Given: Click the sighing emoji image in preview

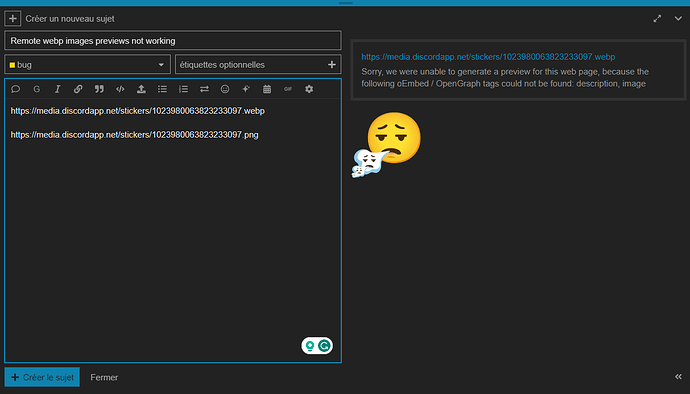Looking at the screenshot, I should click(386, 144).
